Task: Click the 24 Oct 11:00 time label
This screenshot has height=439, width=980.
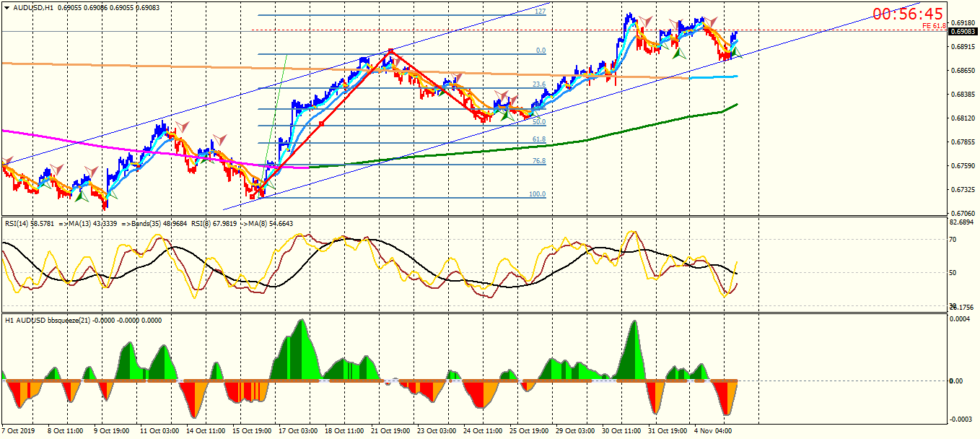Action: (x=483, y=431)
